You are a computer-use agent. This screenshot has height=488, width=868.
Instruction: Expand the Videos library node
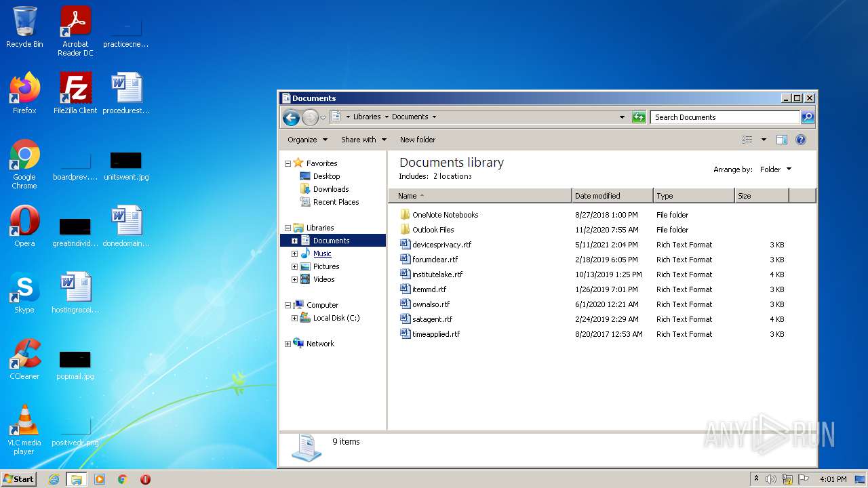coord(294,279)
